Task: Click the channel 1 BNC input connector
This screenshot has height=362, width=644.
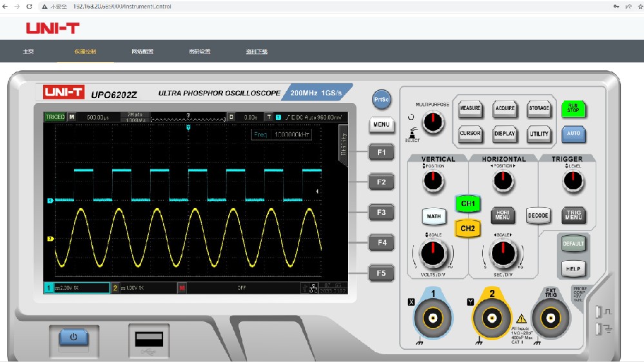Action: 433,318
